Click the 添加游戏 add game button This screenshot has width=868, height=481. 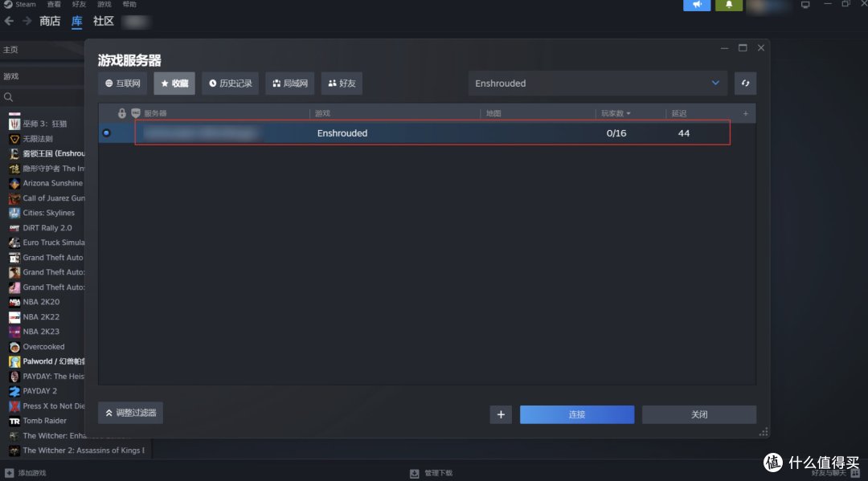point(26,473)
